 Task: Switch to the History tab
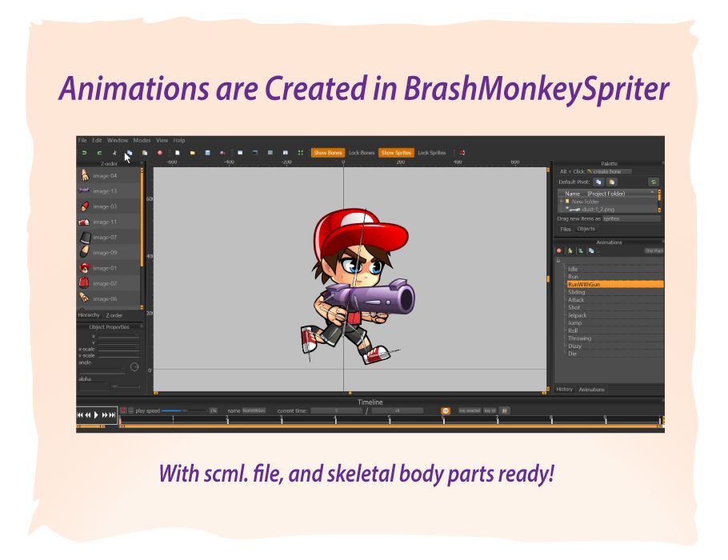(565, 390)
